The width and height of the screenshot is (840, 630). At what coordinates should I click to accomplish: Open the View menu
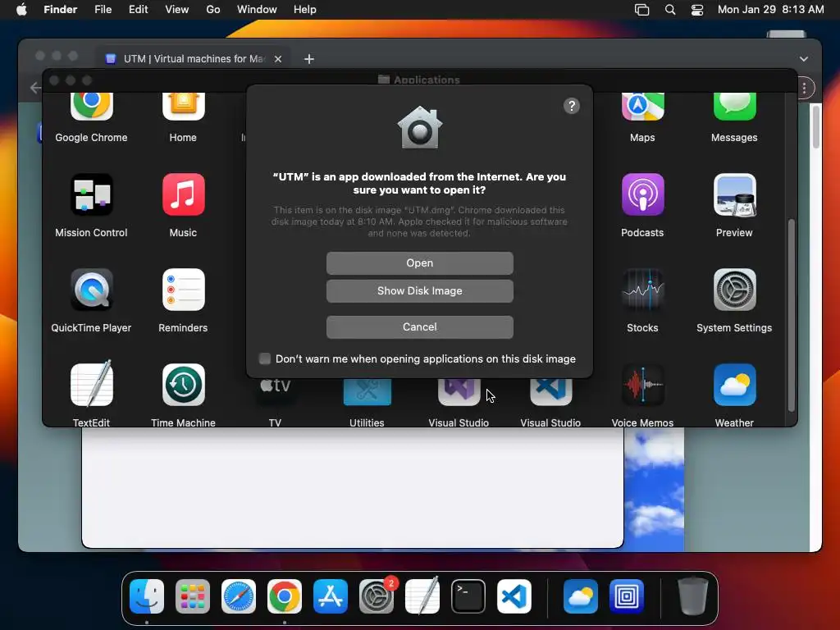pos(177,10)
